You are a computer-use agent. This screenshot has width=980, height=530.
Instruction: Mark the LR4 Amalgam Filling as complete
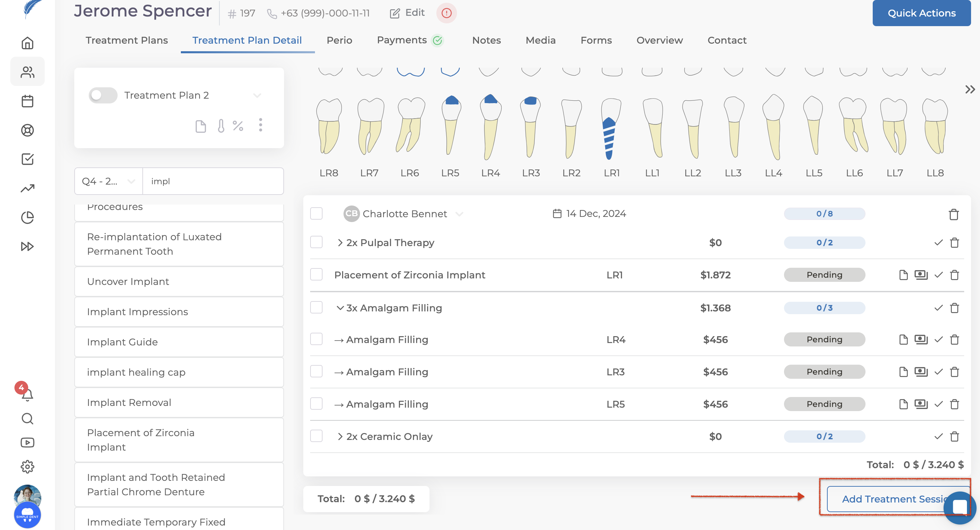coord(938,340)
